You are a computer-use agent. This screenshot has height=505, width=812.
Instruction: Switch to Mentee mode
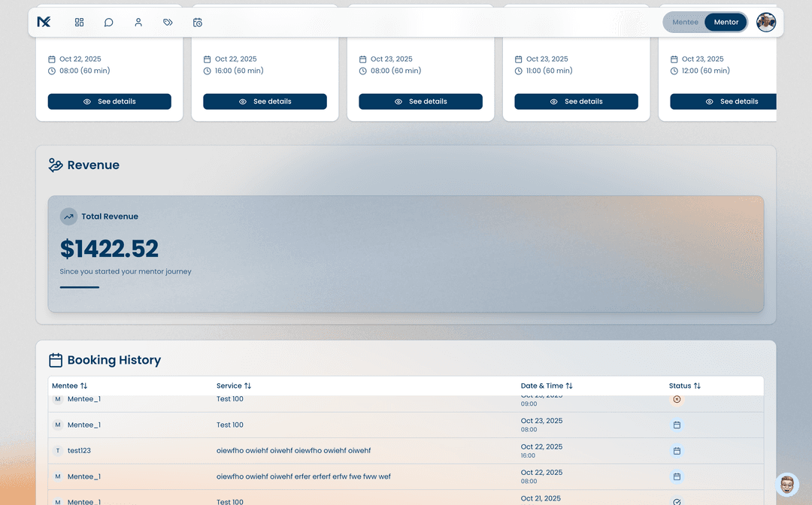pyautogui.click(x=685, y=23)
